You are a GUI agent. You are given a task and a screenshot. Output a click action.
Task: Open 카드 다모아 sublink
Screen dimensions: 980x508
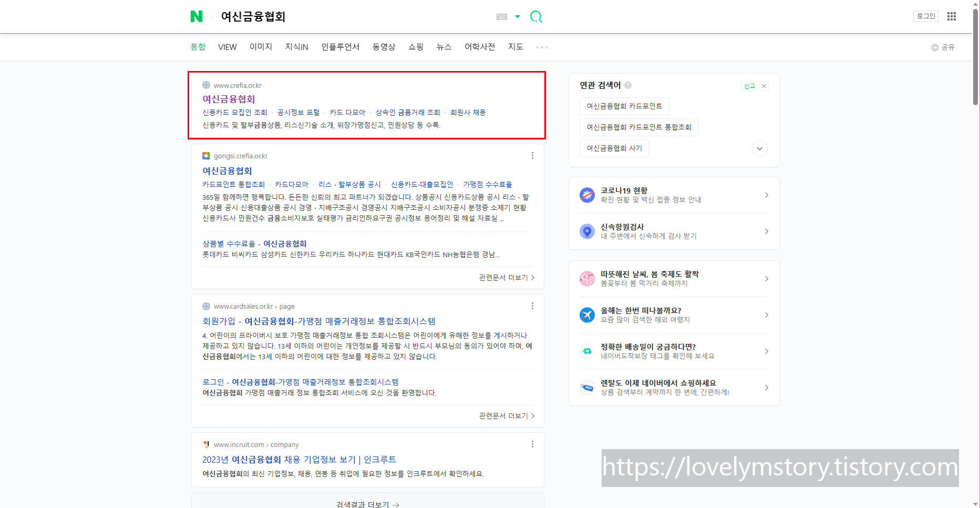point(347,113)
